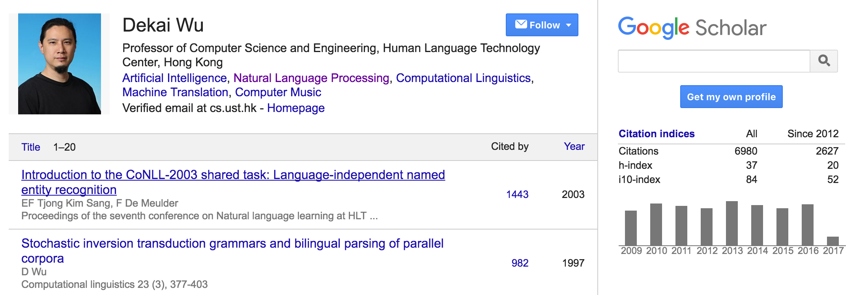Click the envelope icon on Follow button
Viewport: 868px width, 295px height.
pos(521,24)
